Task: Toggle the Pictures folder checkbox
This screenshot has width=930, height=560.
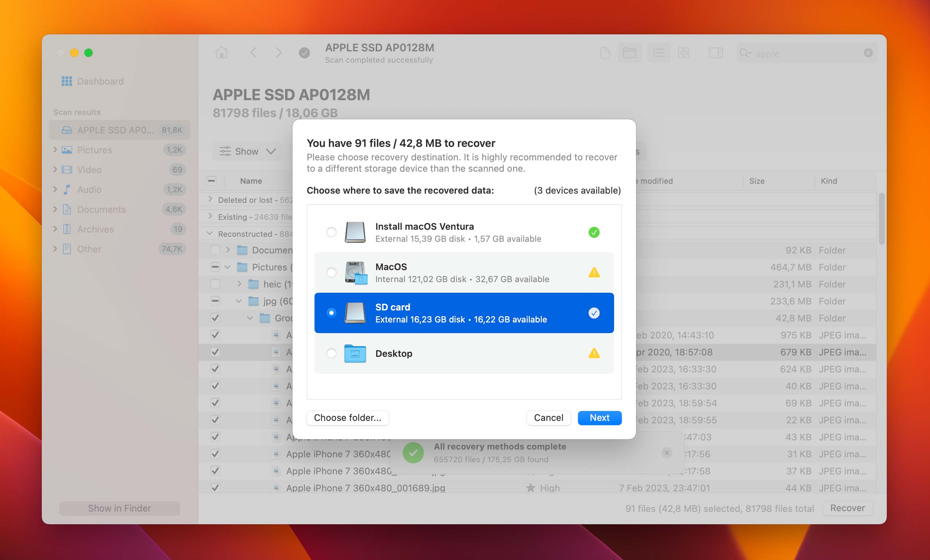Action: [x=215, y=267]
